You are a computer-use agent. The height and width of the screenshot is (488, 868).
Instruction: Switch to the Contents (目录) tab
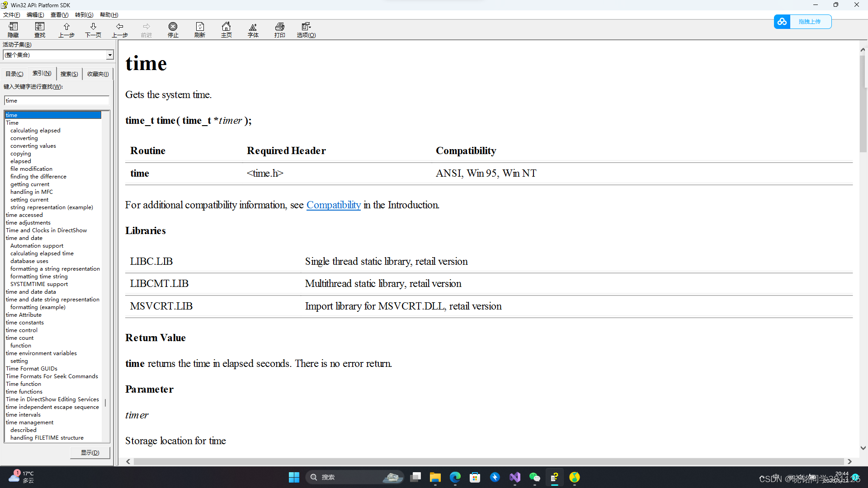point(14,74)
